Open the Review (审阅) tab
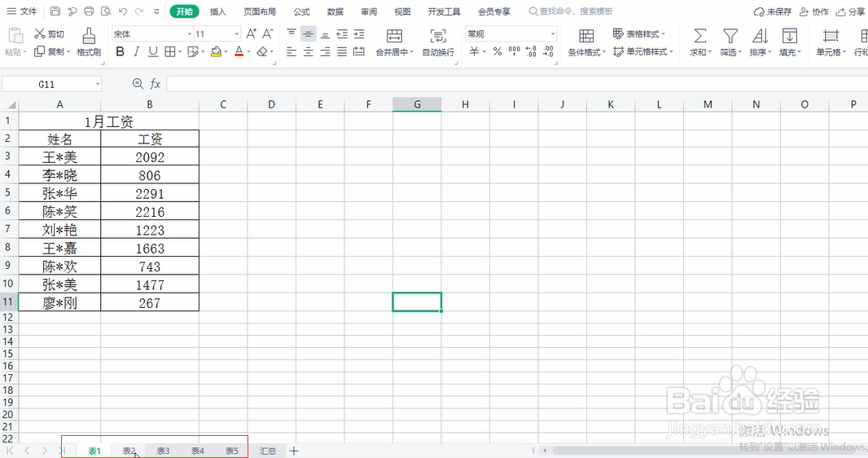Screen dimensions: 868x458 (369, 11)
